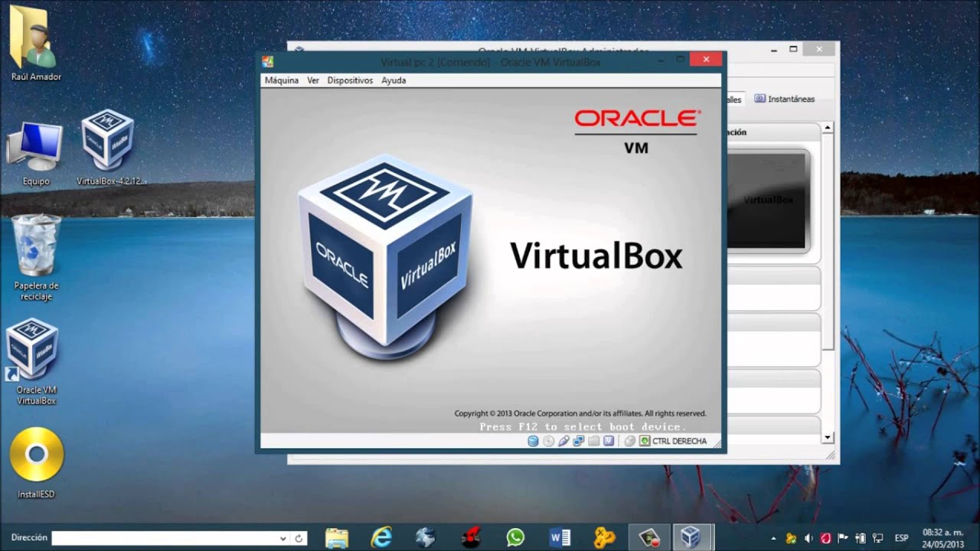Click the USB devices status icon
Viewport: 980px width, 551px height.
point(563,441)
